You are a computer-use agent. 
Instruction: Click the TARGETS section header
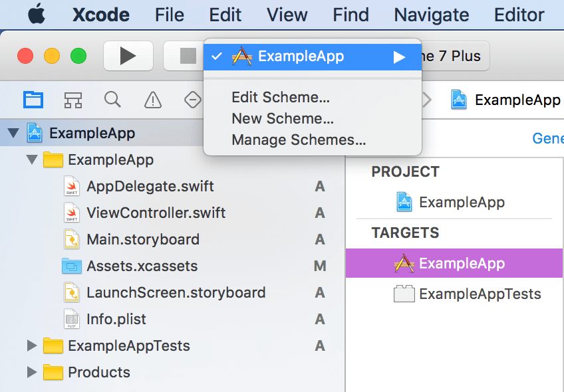406,233
